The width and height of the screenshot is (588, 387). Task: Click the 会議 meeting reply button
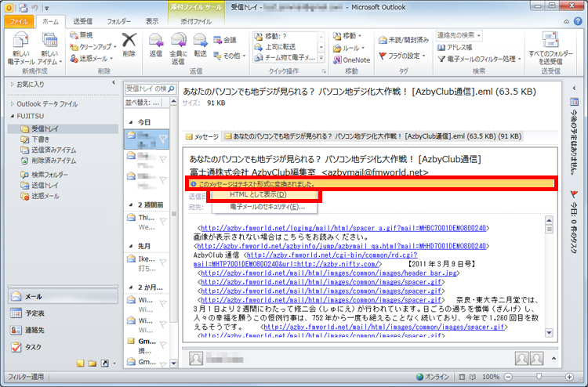225,40
